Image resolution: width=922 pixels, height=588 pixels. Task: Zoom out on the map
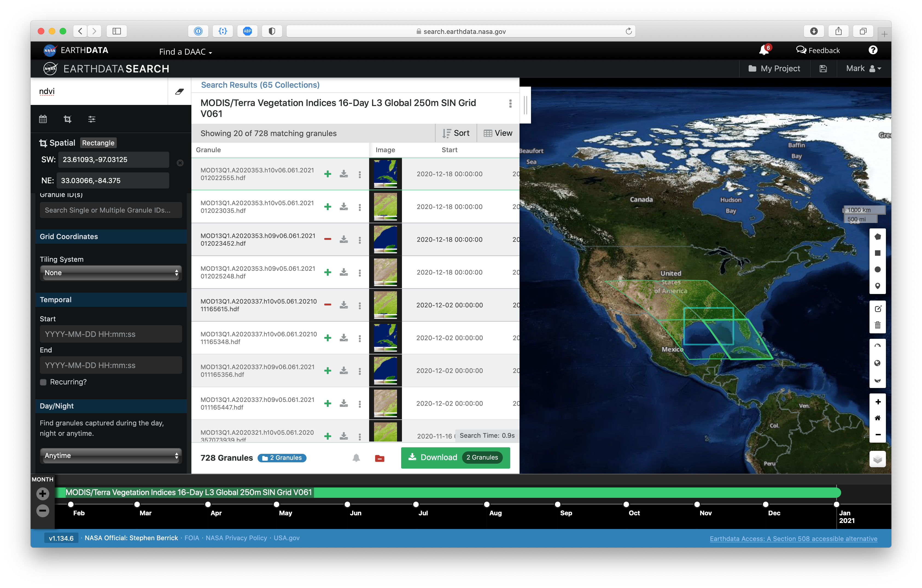pos(878,435)
